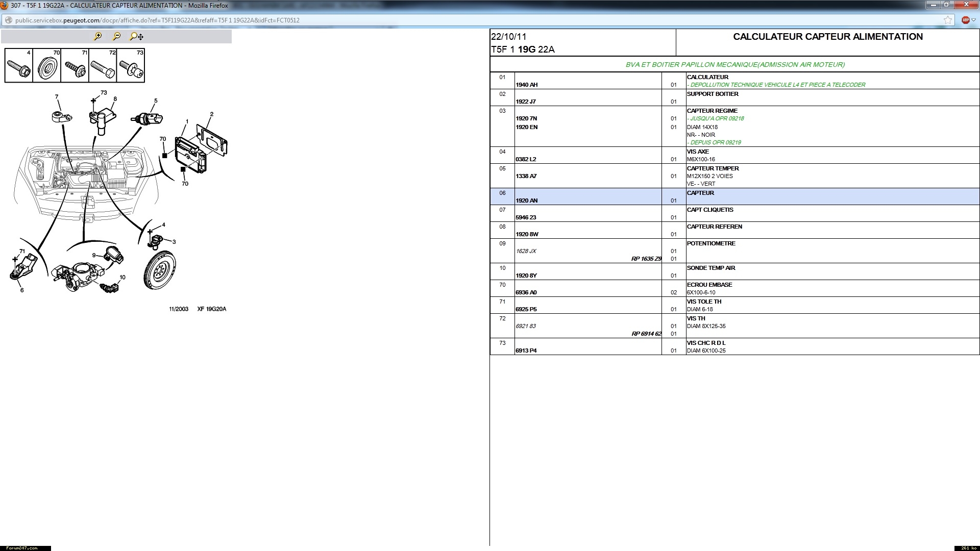
Task: Click the CALCULATEUR description label
Action: click(x=707, y=77)
